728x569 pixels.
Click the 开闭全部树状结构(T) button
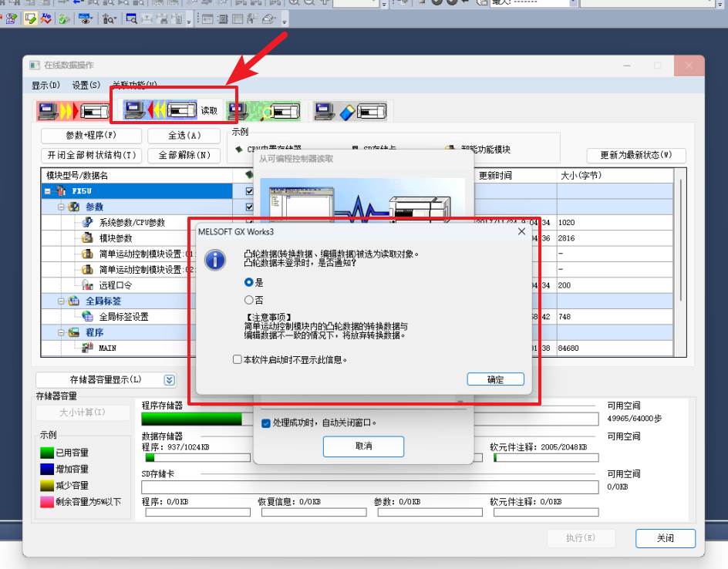pos(91,155)
